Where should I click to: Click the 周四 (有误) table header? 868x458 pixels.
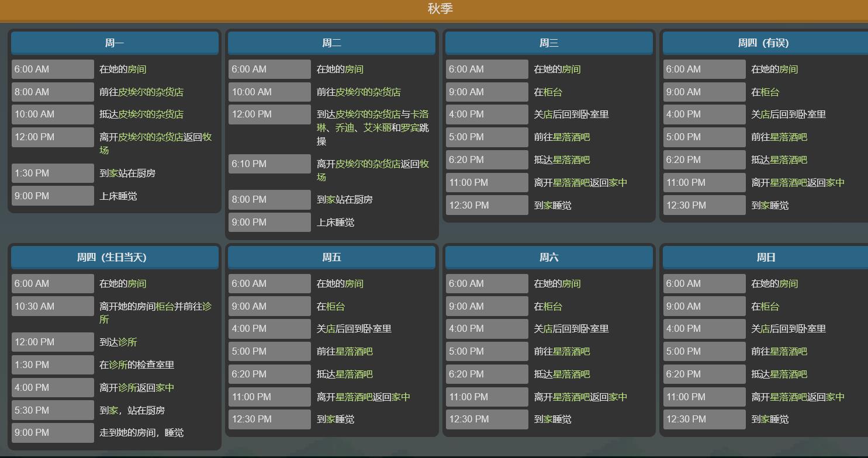(765, 43)
